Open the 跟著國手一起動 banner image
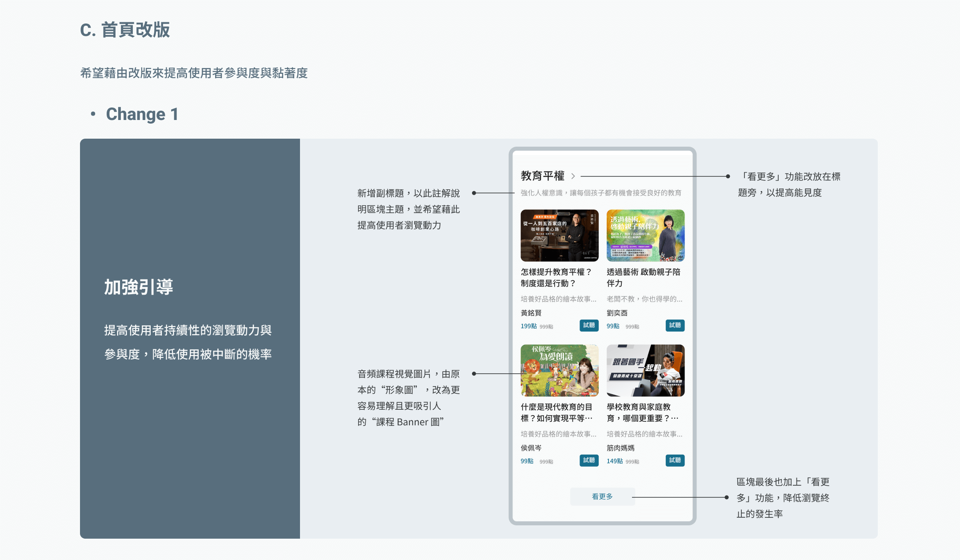 (645, 370)
